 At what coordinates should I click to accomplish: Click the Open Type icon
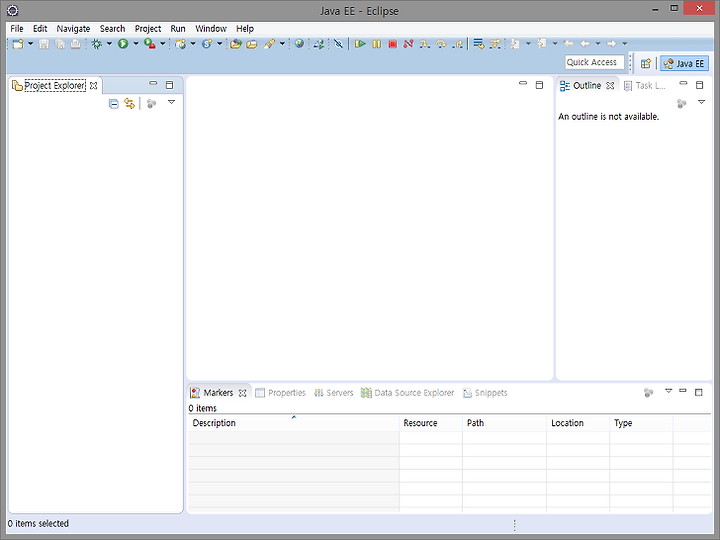pyautogui.click(x=236, y=44)
